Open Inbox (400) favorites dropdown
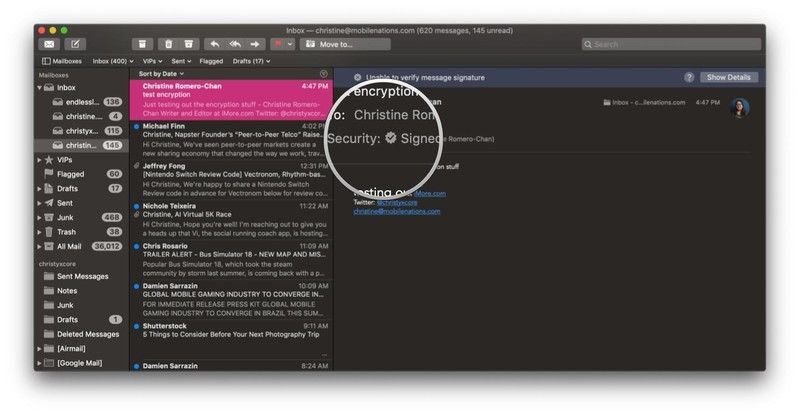This screenshot has height=415, width=800. click(113, 61)
